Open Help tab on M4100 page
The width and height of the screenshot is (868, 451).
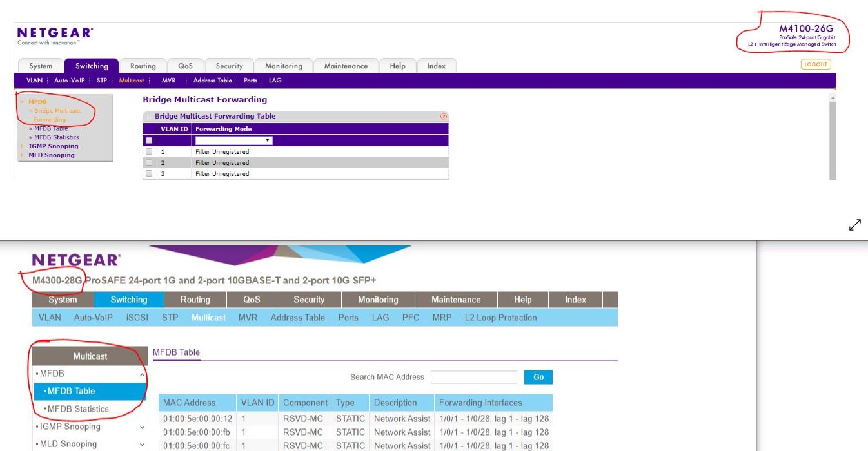tap(397, 66)
